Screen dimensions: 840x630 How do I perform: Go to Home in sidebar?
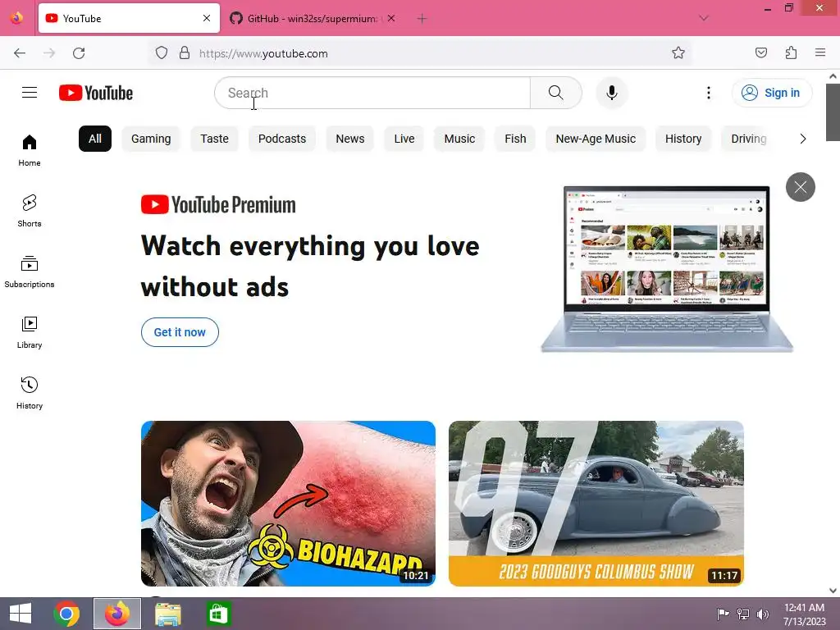point(30,151)
